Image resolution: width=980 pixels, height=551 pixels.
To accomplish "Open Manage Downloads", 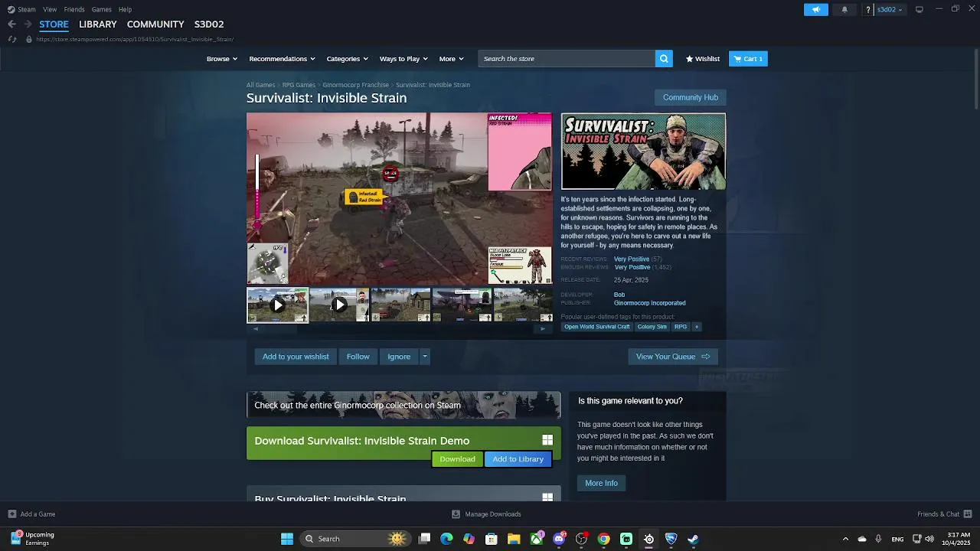I will click(486, 514).
